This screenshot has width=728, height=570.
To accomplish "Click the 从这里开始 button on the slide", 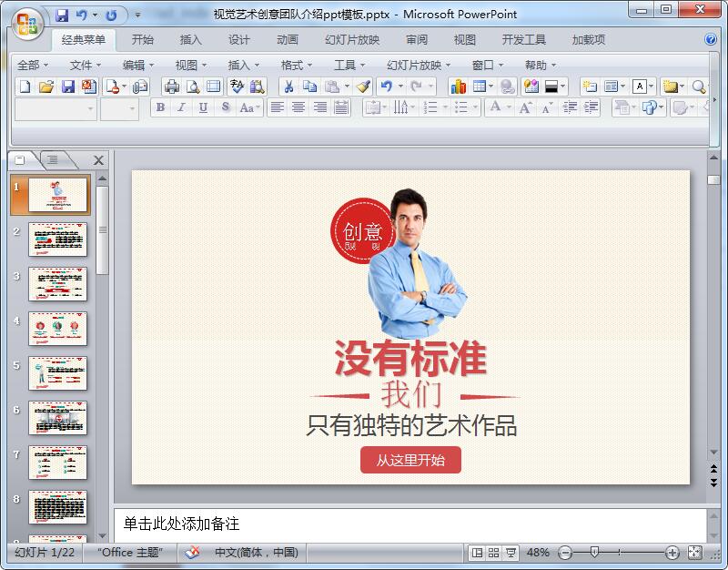I will tap(410, 460).
